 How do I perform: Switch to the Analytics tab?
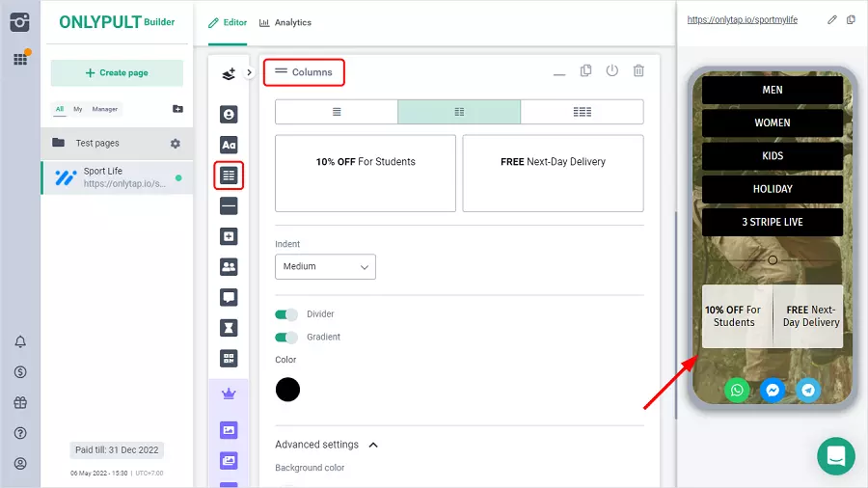(x=285, y=22)
